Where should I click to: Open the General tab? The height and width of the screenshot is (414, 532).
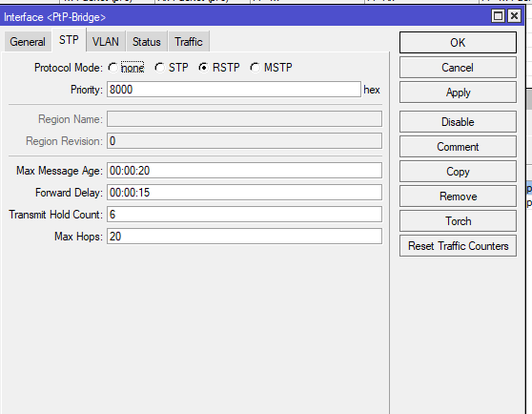(28, 42)
